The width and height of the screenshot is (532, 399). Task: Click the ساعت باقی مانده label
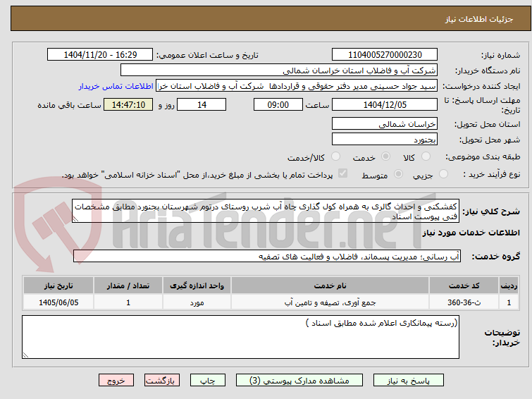coord(69,105)
